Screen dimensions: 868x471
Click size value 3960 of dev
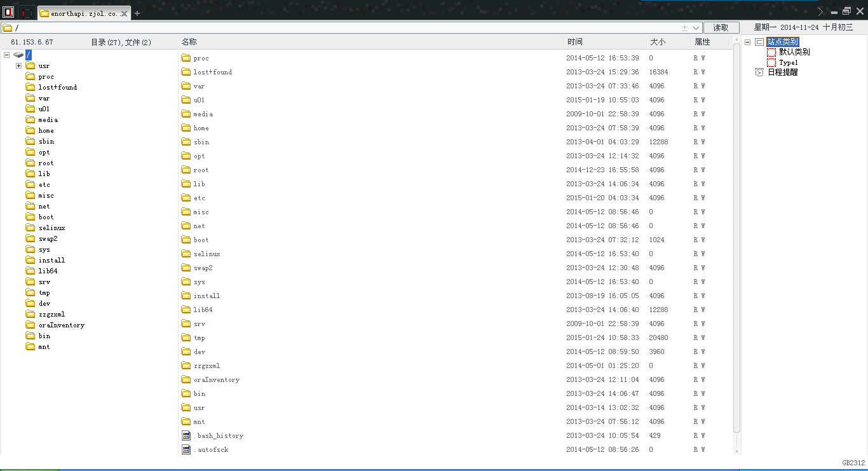tap(657, 352)
